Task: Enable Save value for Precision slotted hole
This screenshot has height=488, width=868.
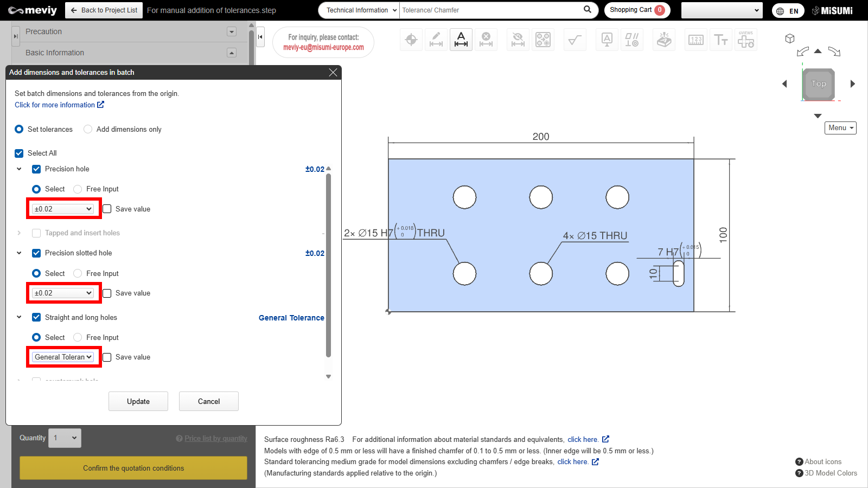Action: tap(107, 293)
